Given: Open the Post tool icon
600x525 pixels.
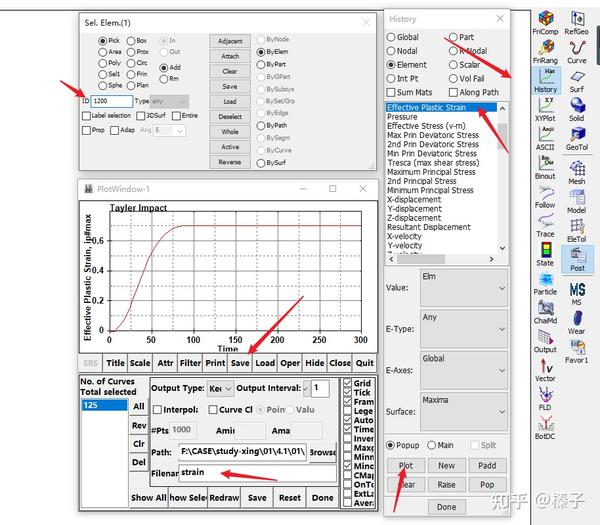Looking at the screenshot, I should [x=577, y=259].
